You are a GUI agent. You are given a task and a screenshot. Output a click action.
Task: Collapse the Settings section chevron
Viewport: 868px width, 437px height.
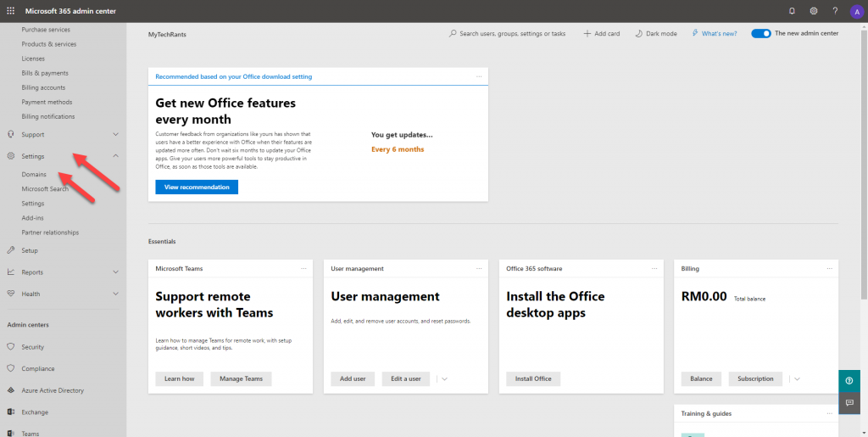coord(115,156)
